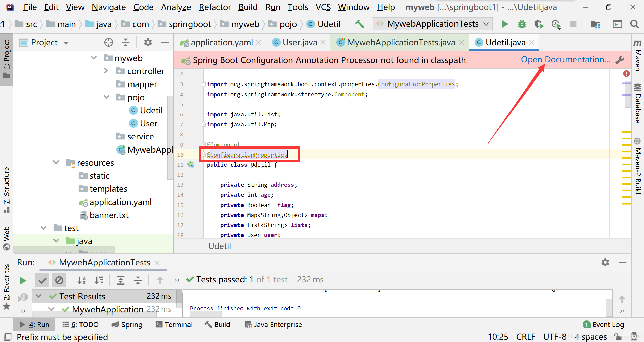Click the search everywhere magnifier icon

634,24
